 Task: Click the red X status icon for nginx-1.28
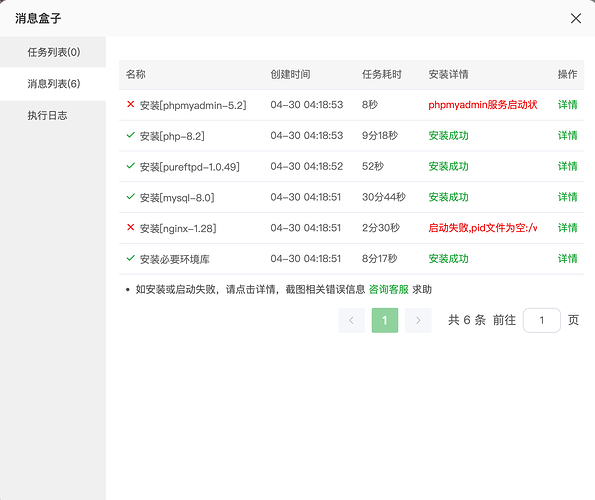(131, 227)
